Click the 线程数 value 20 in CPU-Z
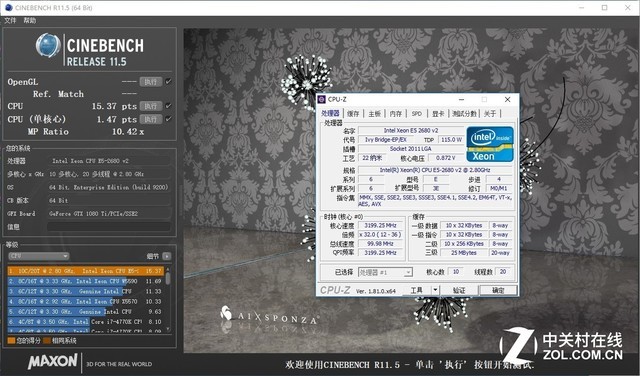The width and height of the screenshot is (640, 376). coord(503,272)
